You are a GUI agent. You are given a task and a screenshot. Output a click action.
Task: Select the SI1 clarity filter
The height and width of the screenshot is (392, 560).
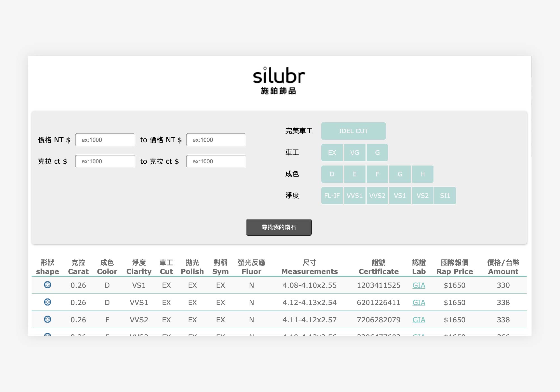[445, 195]
